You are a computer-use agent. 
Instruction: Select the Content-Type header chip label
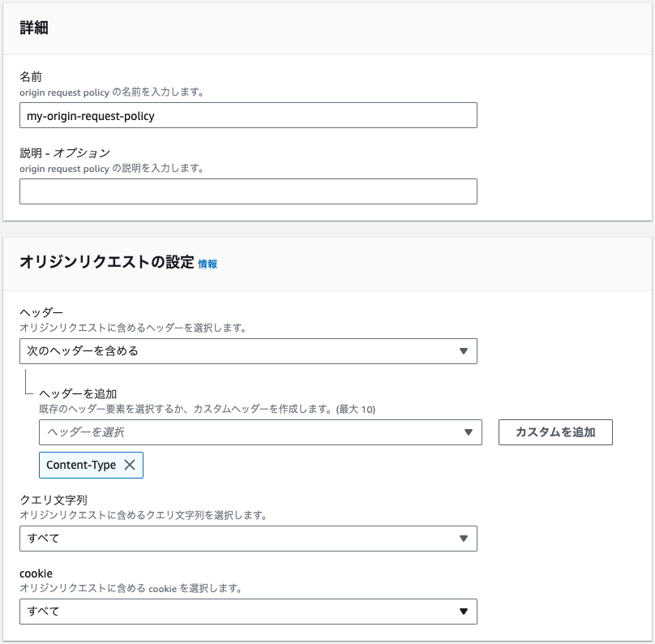coord(81,465)
